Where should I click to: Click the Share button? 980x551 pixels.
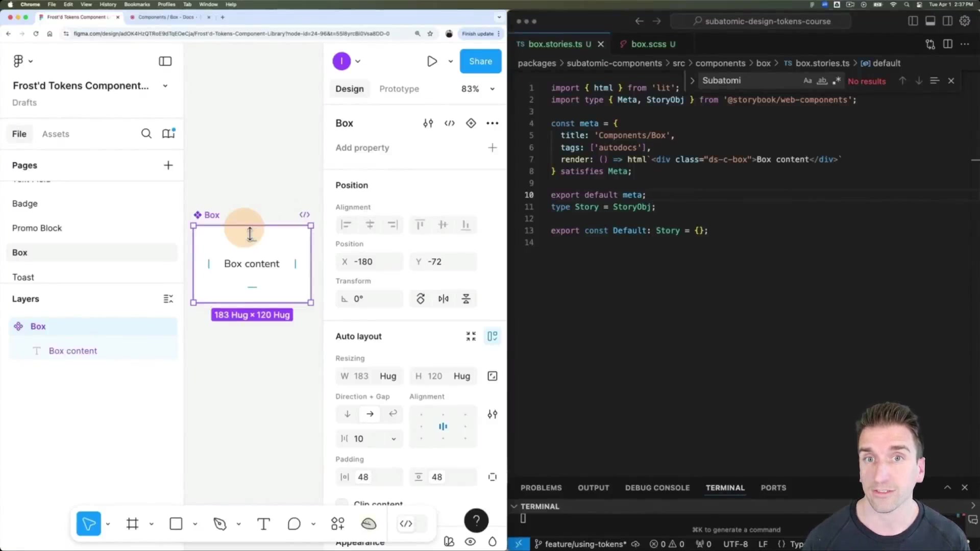pos(480,61)
